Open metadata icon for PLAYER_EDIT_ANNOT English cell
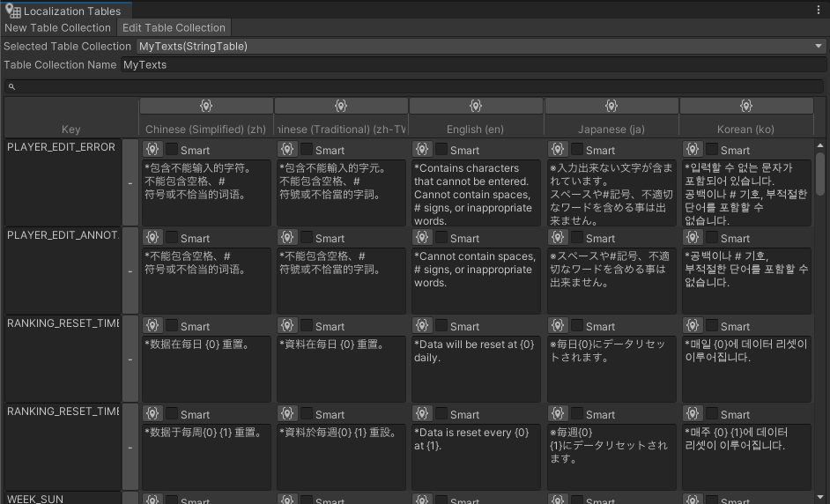Screen dimensions: 830x504 422,237
